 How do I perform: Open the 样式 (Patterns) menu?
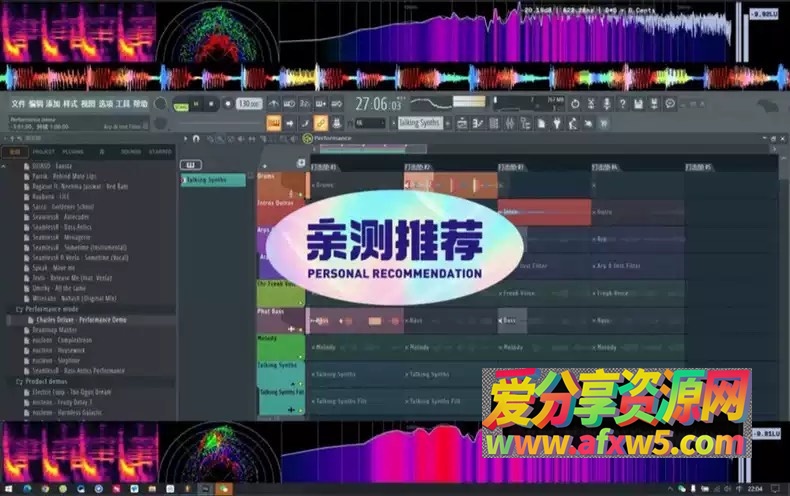pyautogui.click(x=70, y=104)
